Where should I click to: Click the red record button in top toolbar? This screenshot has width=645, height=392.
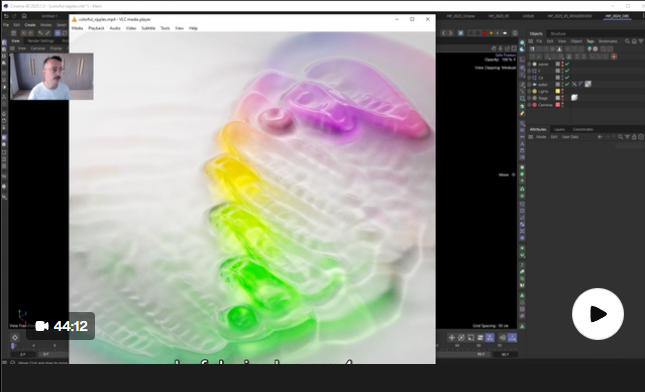(x=485, y=33)
